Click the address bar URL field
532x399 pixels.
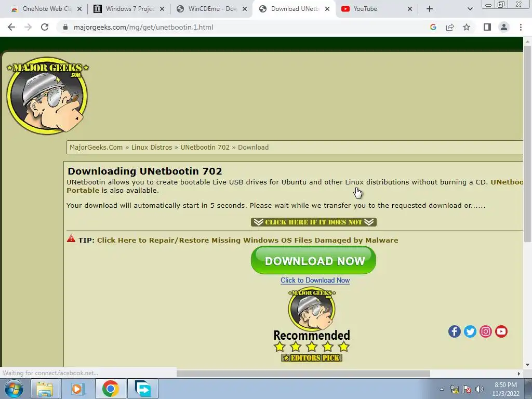click(143, 27)
